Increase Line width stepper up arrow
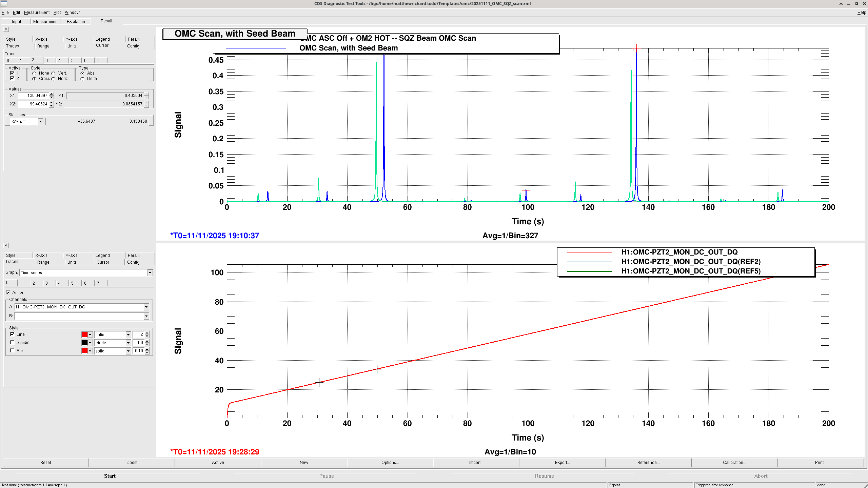The width and height of the screenshot is (868, 488). tap(147, 333)
